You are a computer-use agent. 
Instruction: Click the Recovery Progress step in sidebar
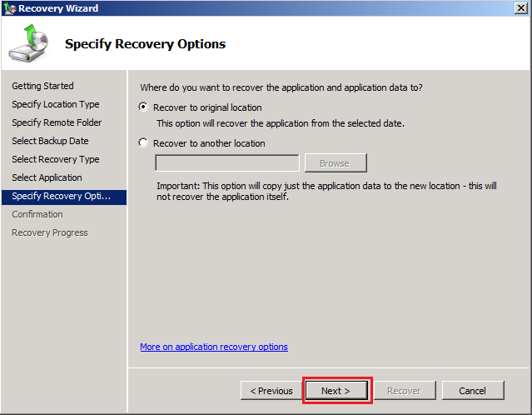point(49,232)
